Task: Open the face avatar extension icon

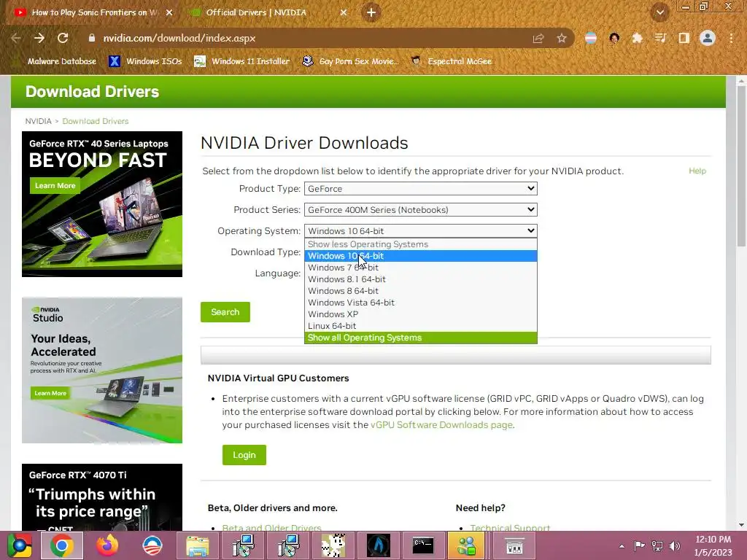Action: coord(614,38)
